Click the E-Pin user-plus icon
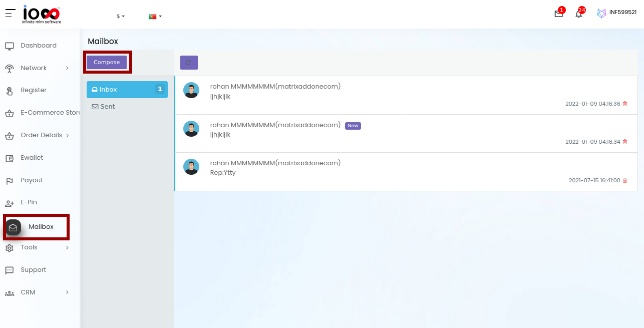644x328 pixels. [10, 203]
